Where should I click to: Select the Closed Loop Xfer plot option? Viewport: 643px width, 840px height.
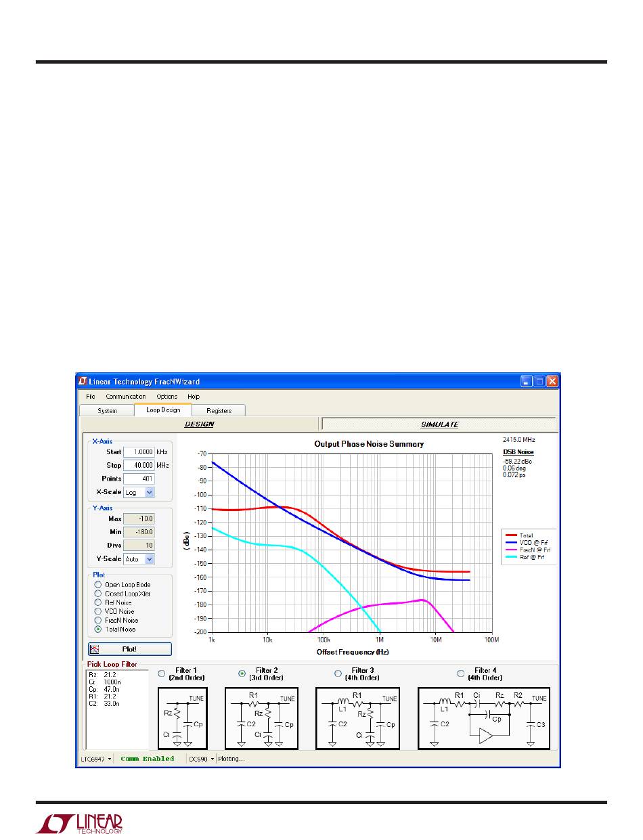pos(99,594)
